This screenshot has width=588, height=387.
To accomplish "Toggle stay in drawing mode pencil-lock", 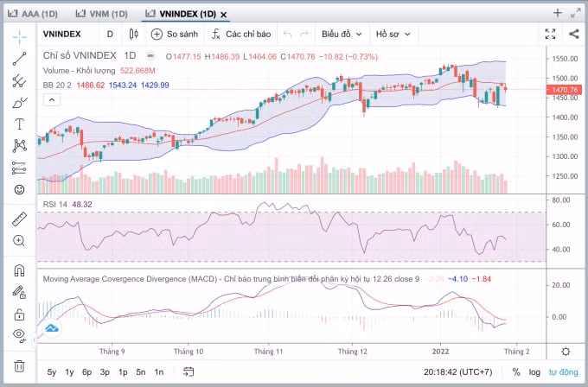I will (x=19, y=292).
